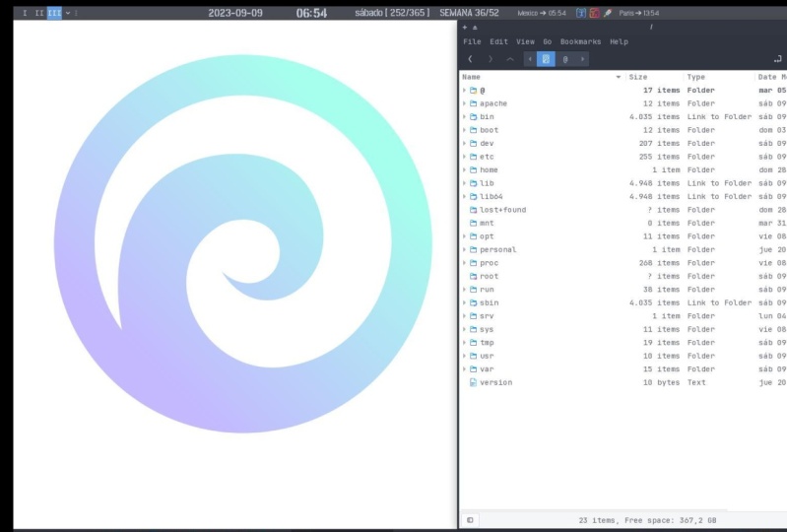Click the Paris 13:54 world clock

pos(639,13)
